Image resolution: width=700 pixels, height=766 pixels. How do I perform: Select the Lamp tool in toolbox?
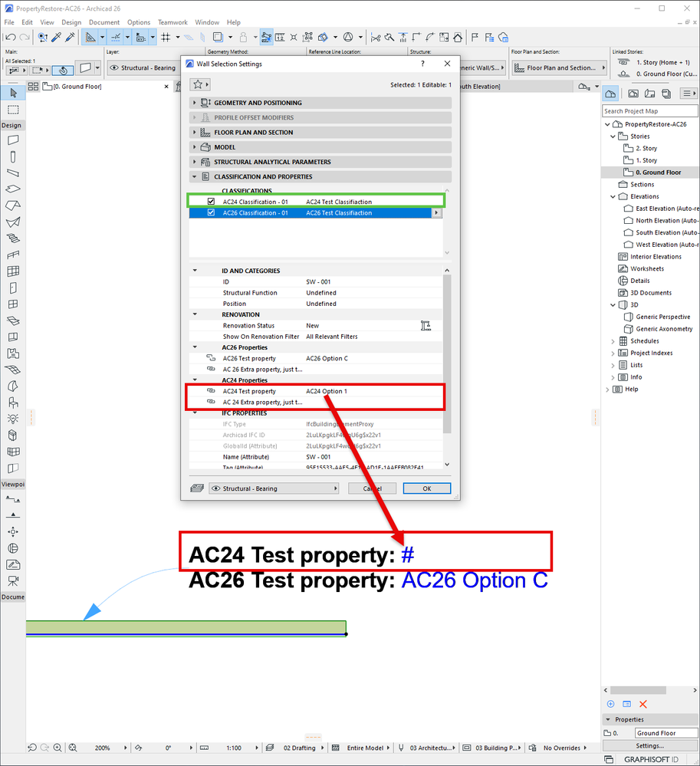(13, 419)
